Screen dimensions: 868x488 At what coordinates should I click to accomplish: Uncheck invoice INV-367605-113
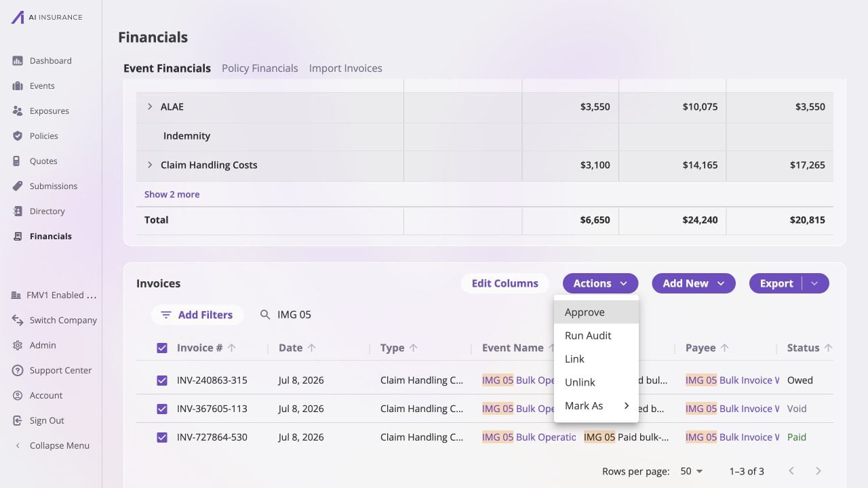point(162,409)
